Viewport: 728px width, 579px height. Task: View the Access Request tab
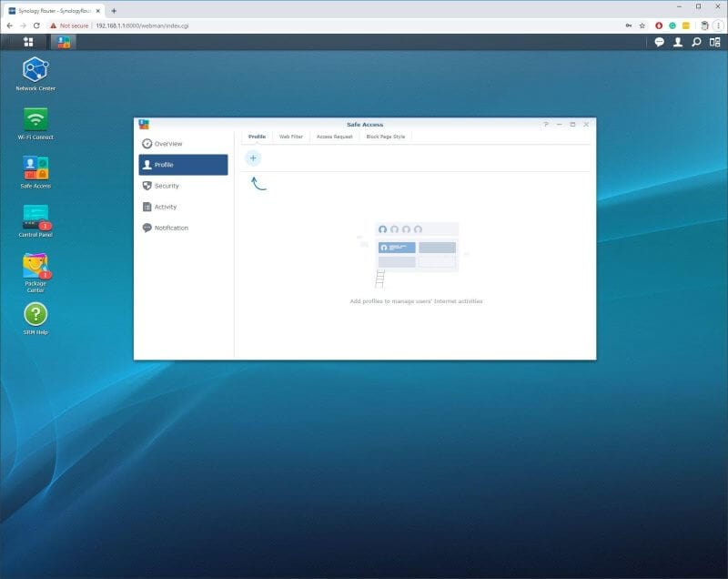click(x=334, y=136)
